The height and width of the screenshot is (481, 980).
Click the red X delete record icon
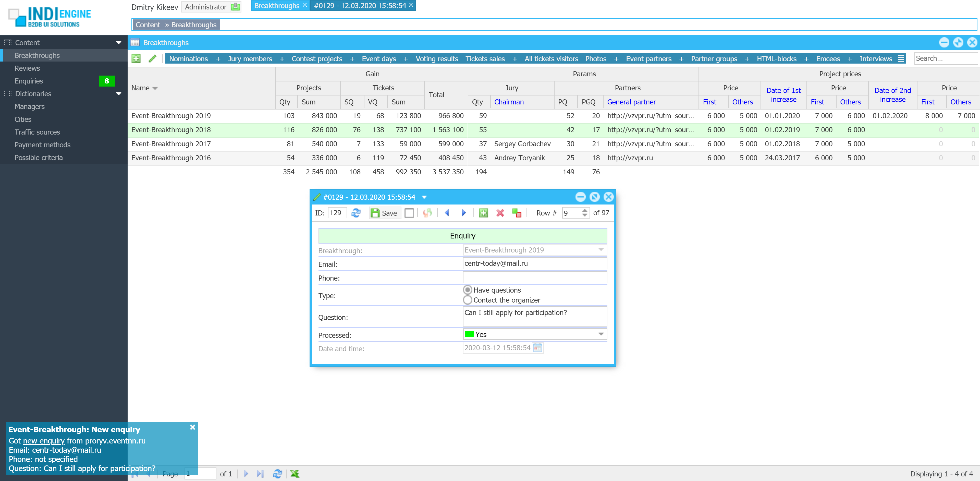(x=500, y=213)
